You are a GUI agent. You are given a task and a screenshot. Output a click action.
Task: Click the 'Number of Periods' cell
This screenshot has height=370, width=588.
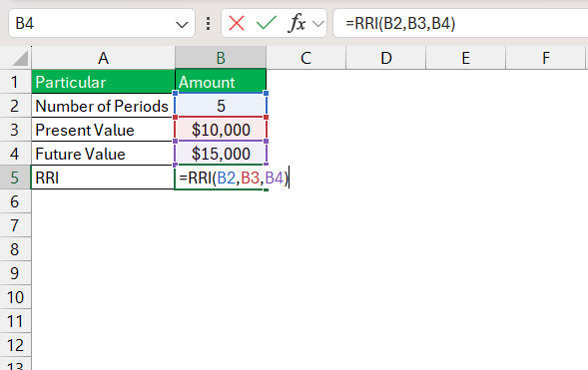(103, 106)
